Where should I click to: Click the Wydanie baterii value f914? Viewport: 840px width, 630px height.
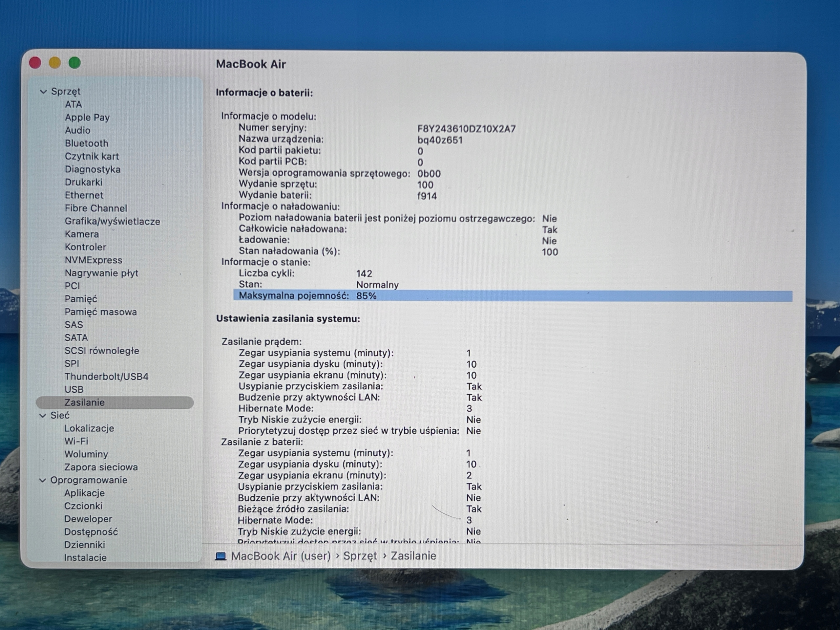427,196
